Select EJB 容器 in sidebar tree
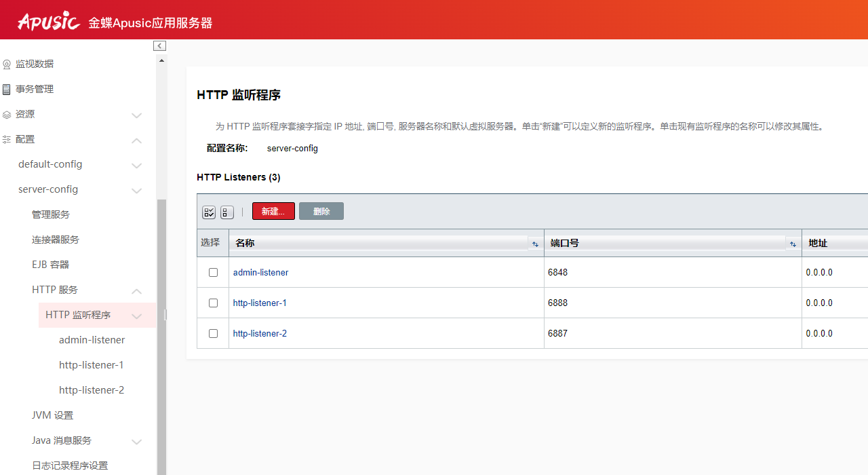Screen dimensions: 868x475 click(x=50, y=265)
